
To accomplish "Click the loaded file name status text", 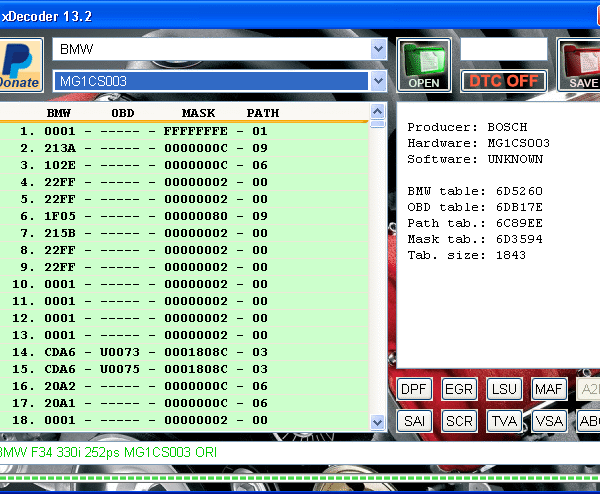I will click(x=108, y=452).
